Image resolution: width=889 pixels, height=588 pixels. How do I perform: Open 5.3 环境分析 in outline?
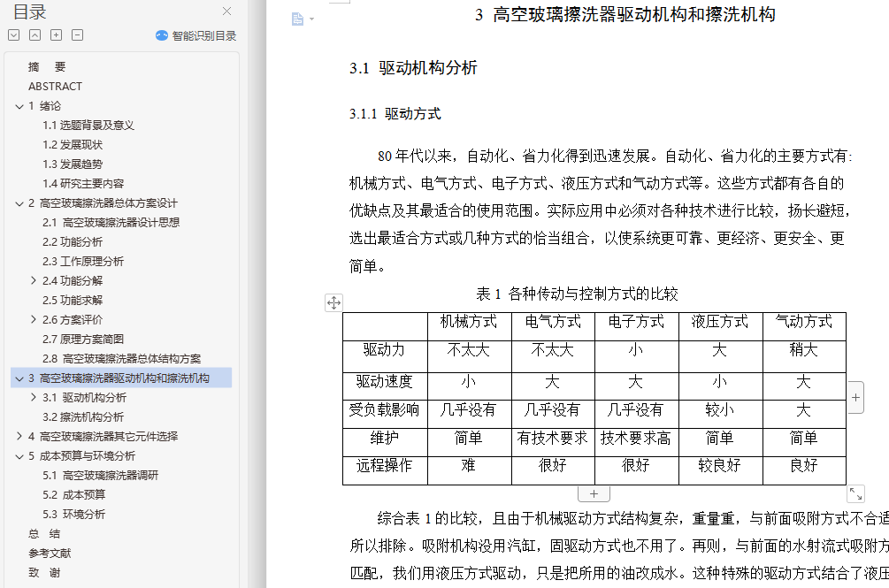click(74, 515)
